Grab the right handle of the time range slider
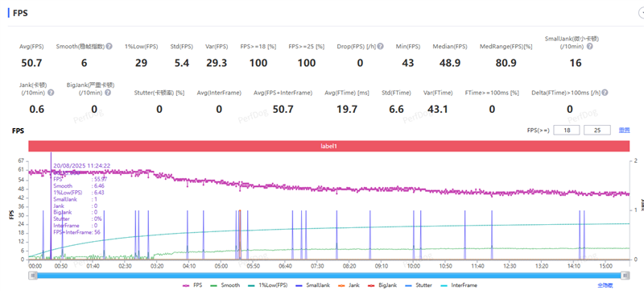The width and height of the screenshot is (644, 291). tap(625, 276)
